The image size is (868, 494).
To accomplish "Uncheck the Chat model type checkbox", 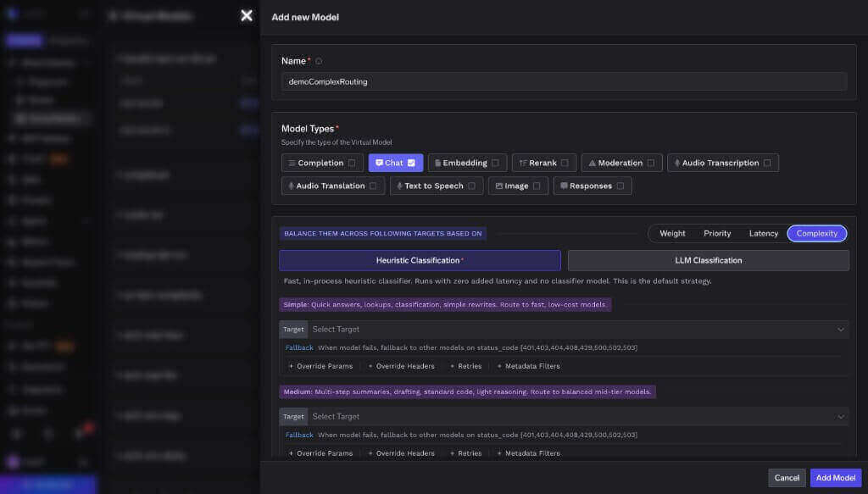I will click(x=411, y=163).
